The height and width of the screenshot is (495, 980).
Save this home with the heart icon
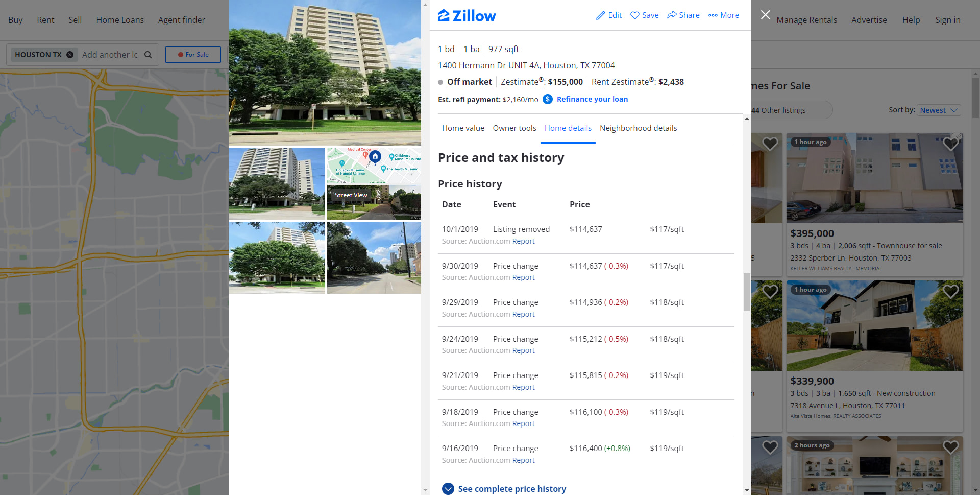coord(635,15)
